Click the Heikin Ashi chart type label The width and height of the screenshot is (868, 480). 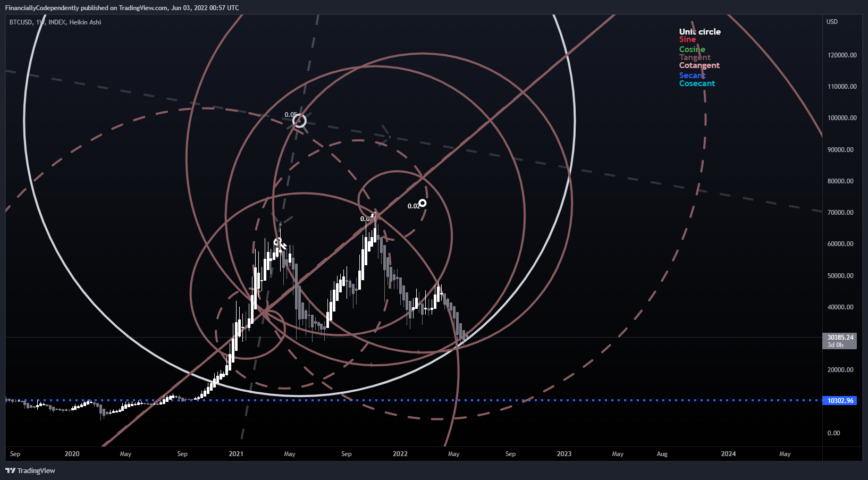click(x=85, y=22)
